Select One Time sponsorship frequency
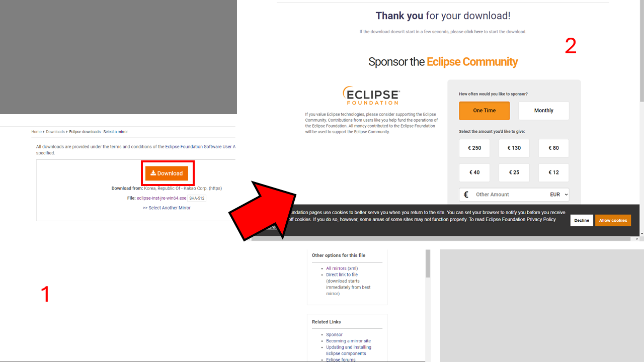This screenshot has height=362, width=644. (x=484, y=111)
